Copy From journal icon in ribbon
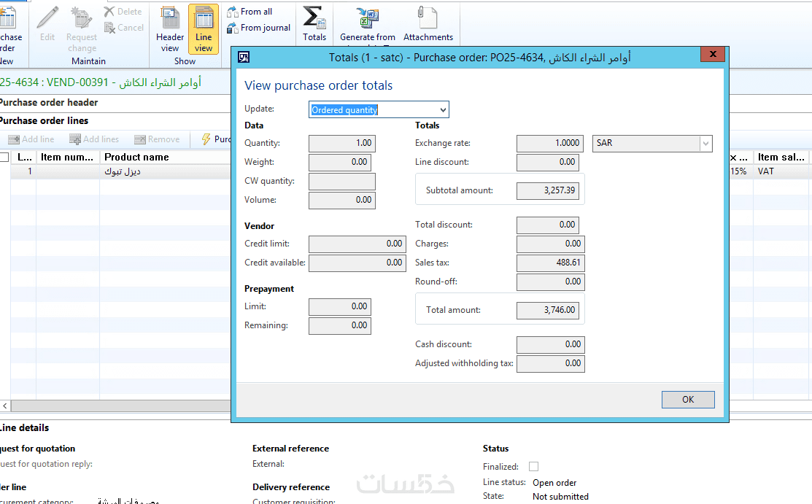The image size is (812, 504). coord(232,28)
